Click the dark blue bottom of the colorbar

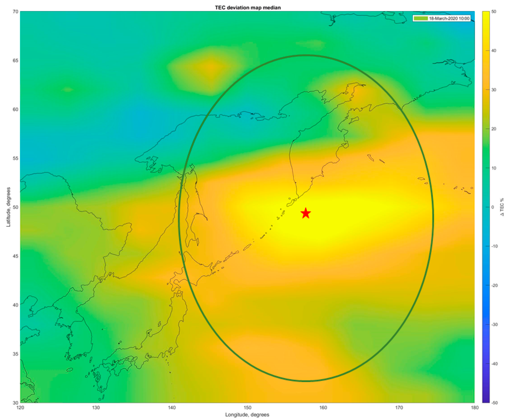tap(486, 399)
